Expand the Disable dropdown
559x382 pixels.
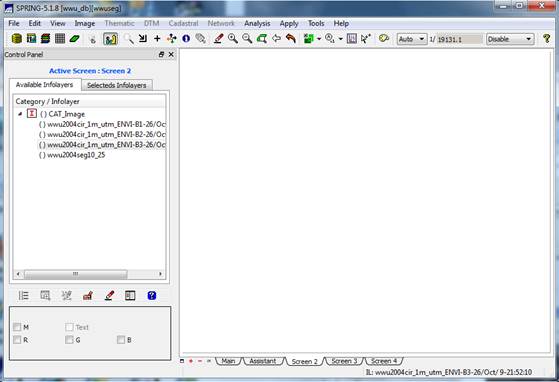pyautogui.click(x=510, y=39)
